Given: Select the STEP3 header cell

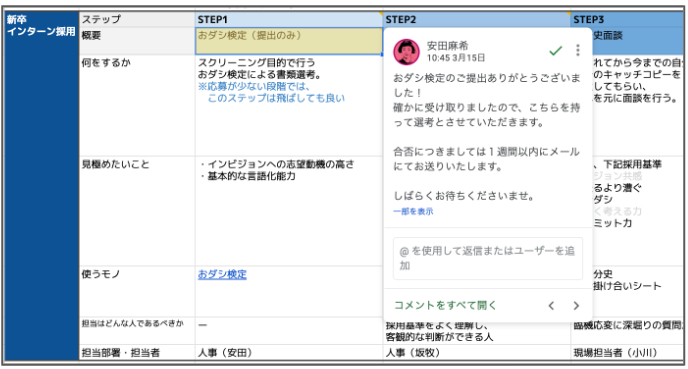Looking at the screenshot, I should pyautogui.click(x=627, y=19).
